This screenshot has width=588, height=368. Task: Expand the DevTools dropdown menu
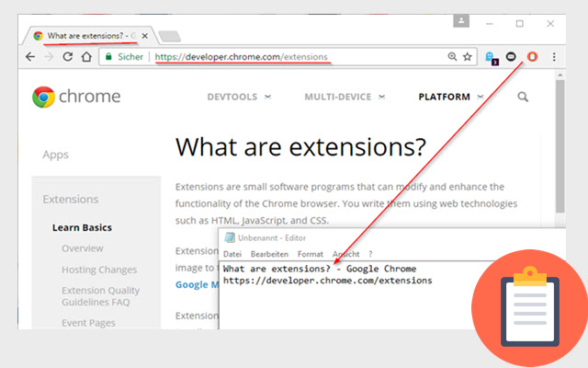click(x=239, y=97)
